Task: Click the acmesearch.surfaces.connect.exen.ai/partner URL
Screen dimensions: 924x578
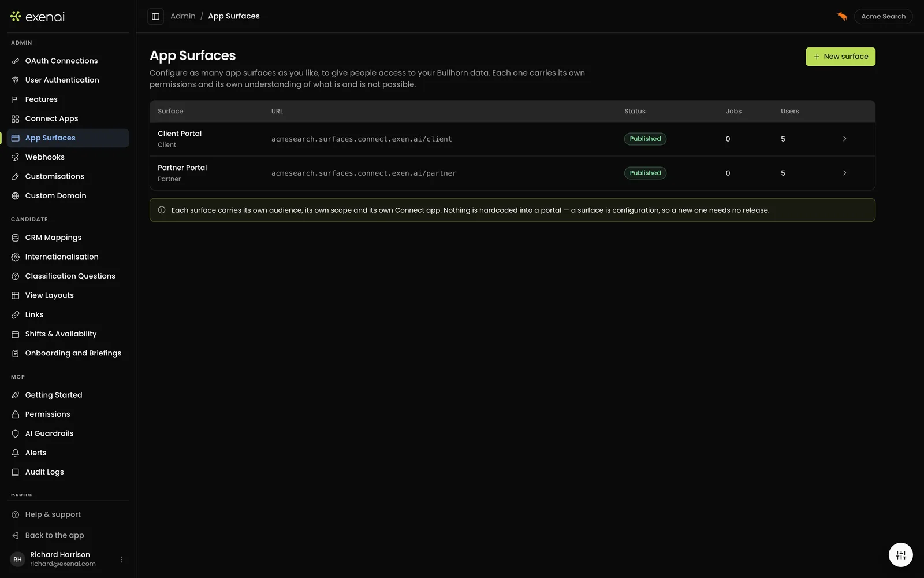Action: [x=364, y=173]
